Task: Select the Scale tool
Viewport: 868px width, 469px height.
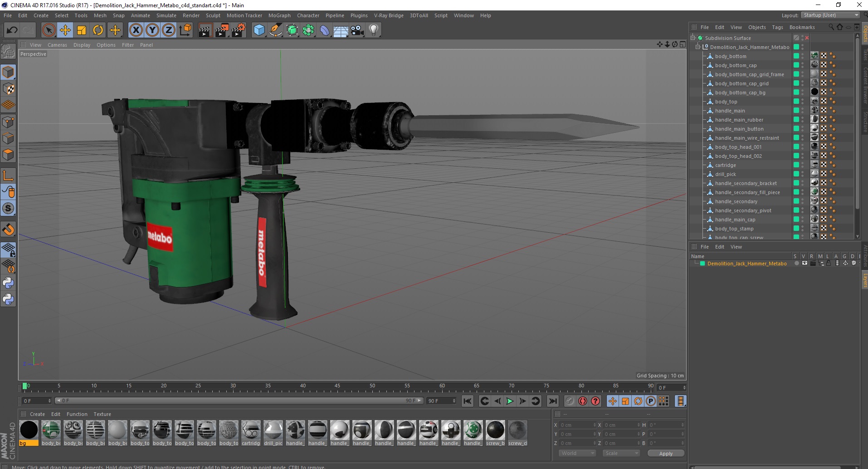Action: pos(82,30)
